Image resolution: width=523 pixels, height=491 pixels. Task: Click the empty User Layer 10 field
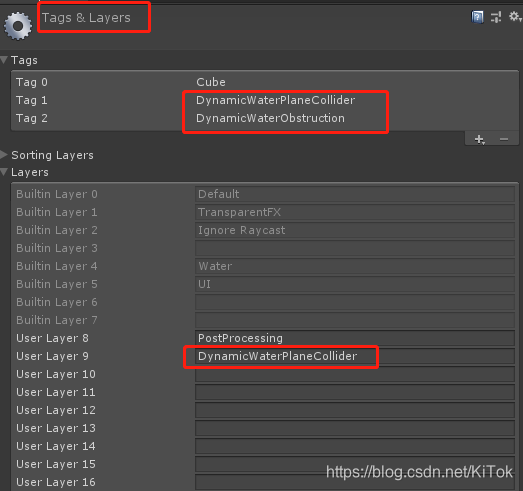pyautogui.click(x=355, y=374)
